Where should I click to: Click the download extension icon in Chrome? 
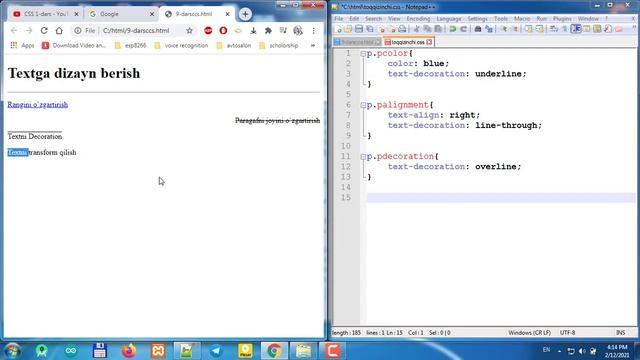pos(253,31)
